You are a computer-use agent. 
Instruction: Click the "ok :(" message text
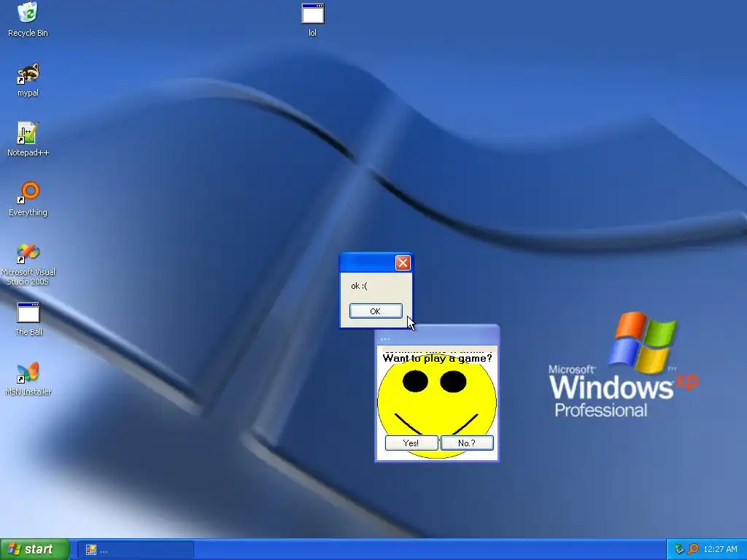[x=359, y=286]
